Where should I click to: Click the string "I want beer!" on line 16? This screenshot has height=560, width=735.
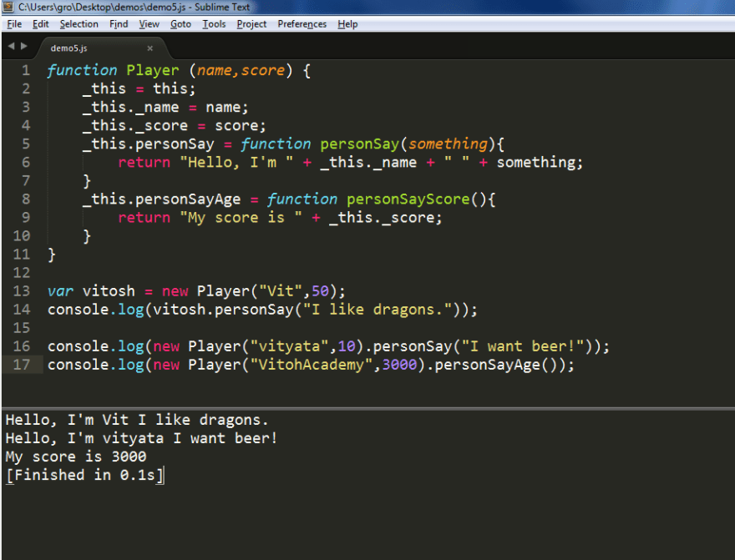point(523,346)
